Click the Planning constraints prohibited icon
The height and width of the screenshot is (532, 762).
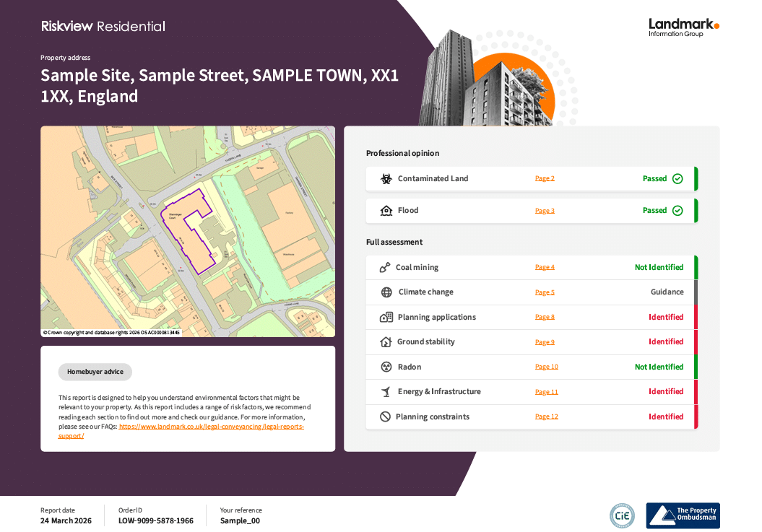tap(386, 417)
